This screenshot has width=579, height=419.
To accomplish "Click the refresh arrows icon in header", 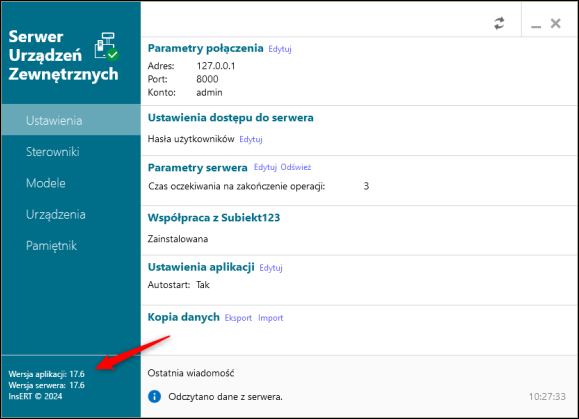I will (x=499, y=24).
